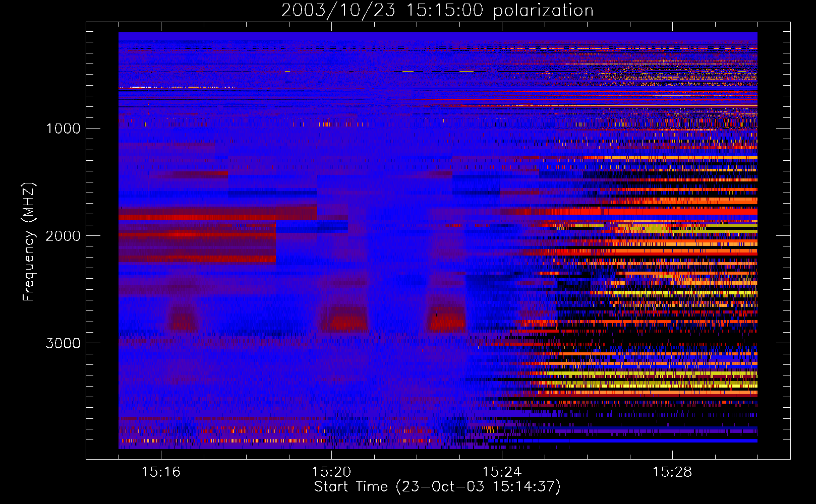Click the "2000" frequency tick label

[63, 236]
